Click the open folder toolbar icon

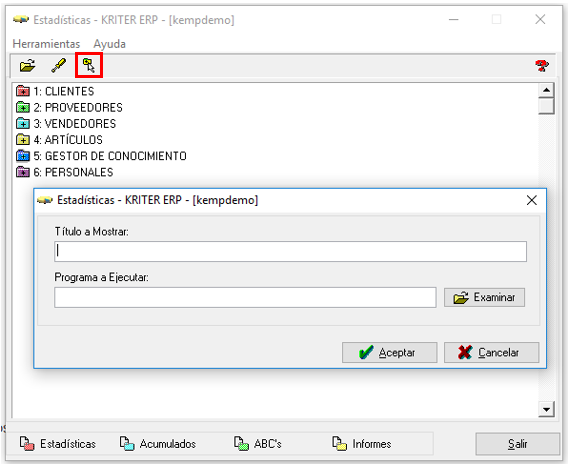pos(28,66)
